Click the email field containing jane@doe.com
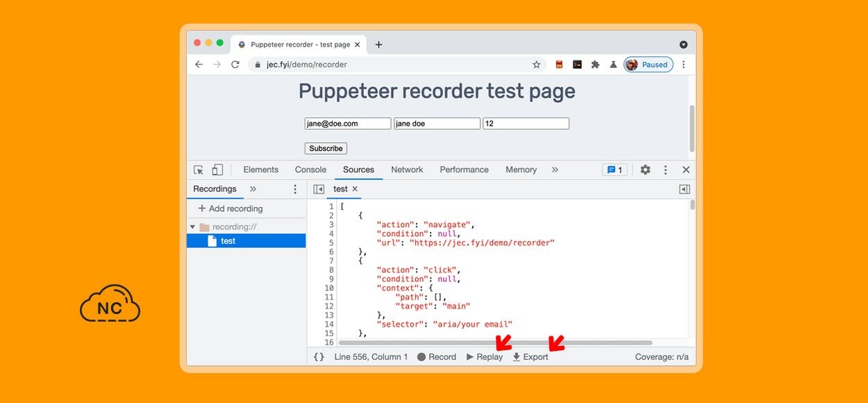 (x=348, y=124)
